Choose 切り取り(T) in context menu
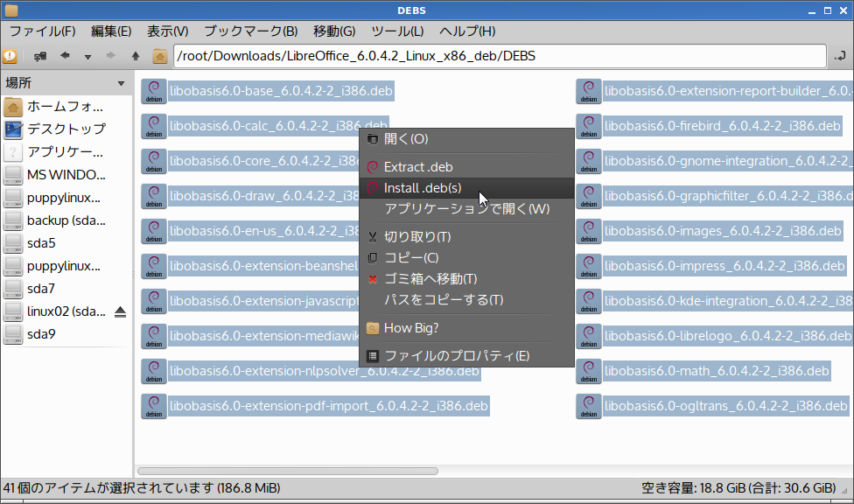The height and width of the screenshot is (504, 854). [466, 237]
